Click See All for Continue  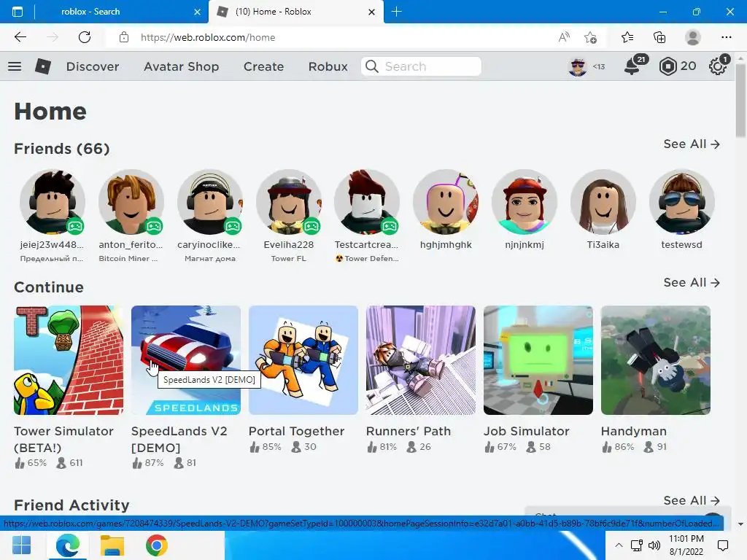coord(692,282)
